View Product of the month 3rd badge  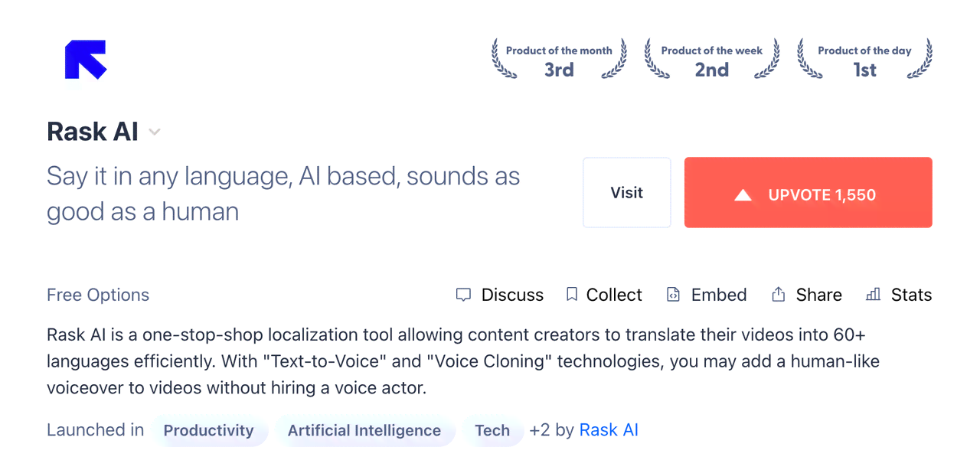[559, 60]
